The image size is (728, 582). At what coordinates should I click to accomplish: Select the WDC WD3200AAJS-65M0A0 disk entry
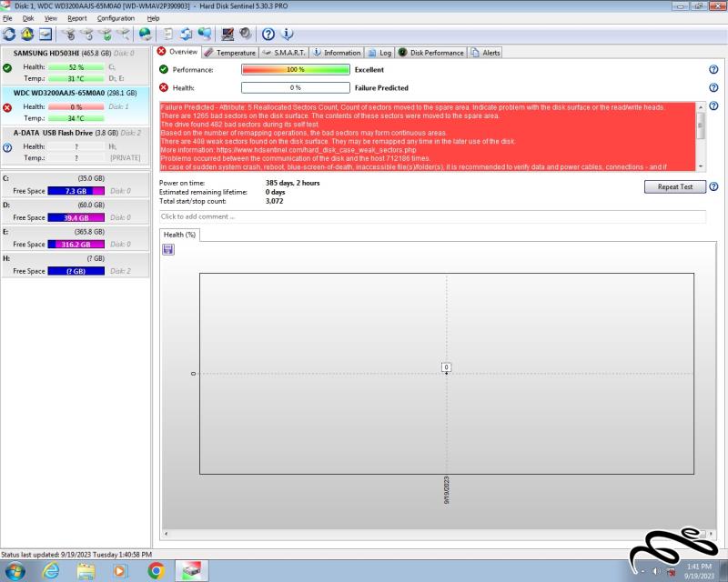tap(76, 105)
